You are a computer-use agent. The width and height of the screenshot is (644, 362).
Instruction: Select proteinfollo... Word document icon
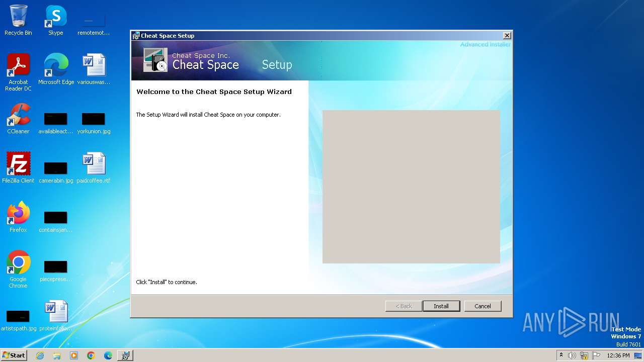coord(56,316)
